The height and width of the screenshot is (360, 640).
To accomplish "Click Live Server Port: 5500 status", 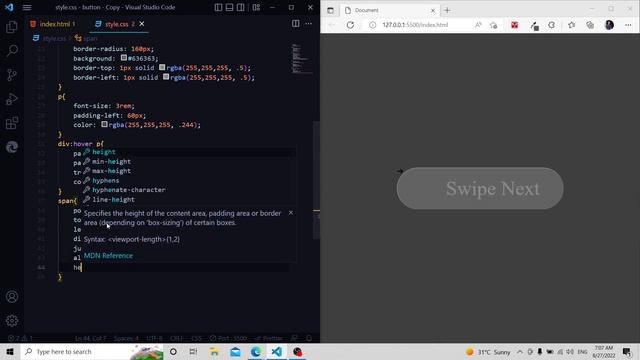I will pyautogui.click(x=228, y=338).
